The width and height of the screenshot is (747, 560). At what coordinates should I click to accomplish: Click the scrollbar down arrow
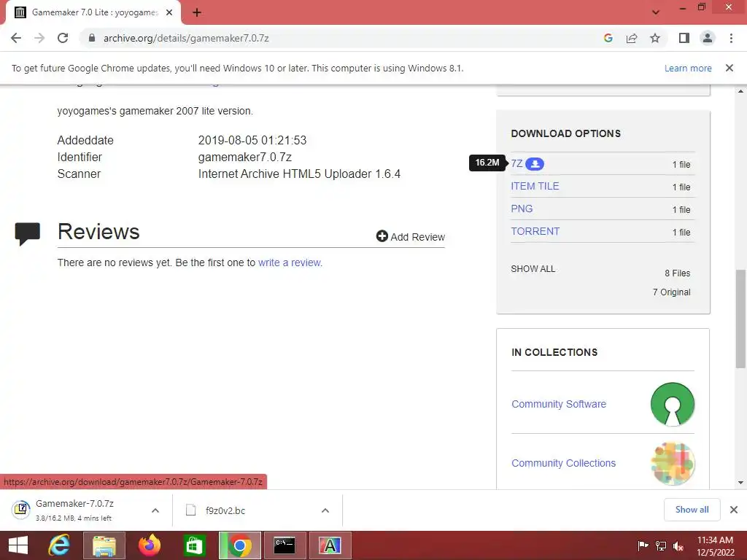(740, 483)
